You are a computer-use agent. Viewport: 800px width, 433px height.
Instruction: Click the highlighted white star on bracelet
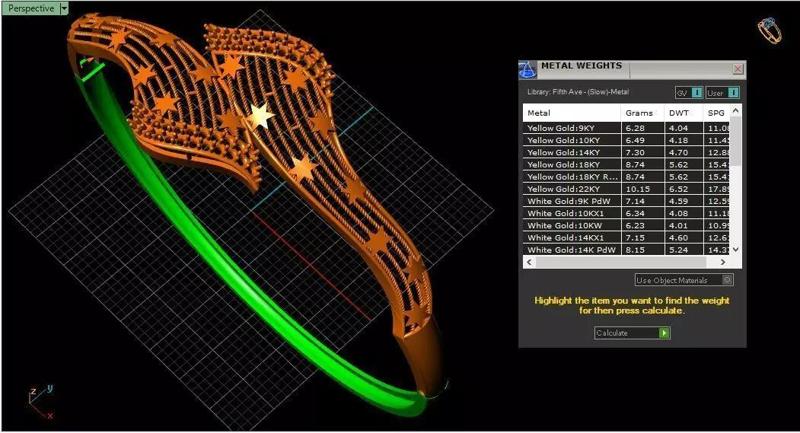coord(261,115)
